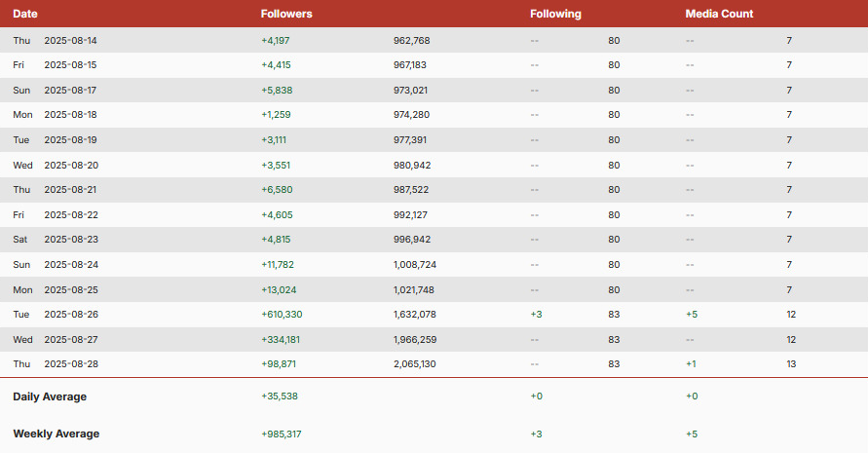Select the +35,538 daily average value
The image size is (868, 453).
click(x=279, y=396)
